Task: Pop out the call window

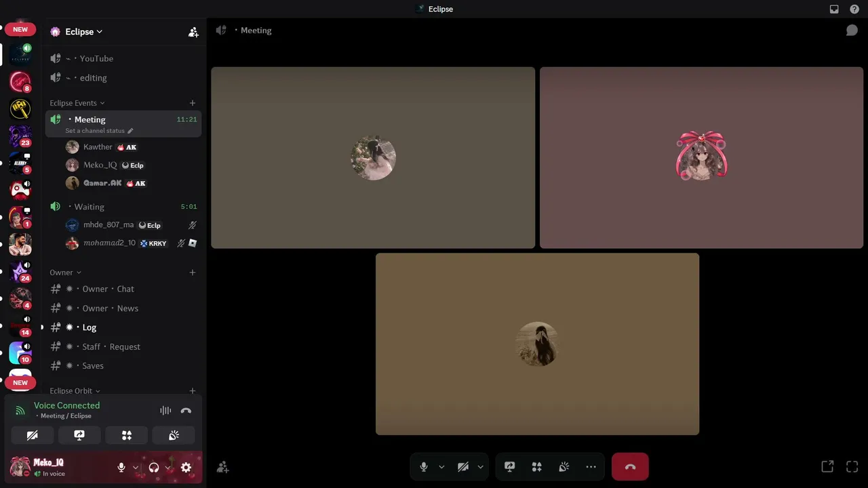Action: [827, 466]
